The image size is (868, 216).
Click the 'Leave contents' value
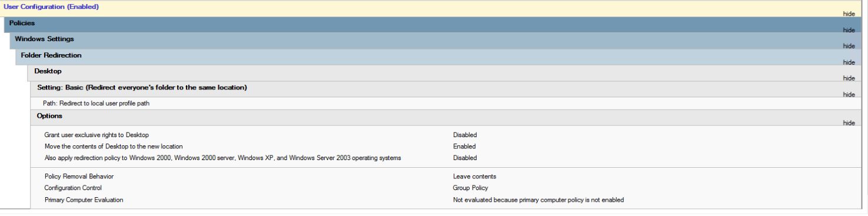tap(474, 177)
